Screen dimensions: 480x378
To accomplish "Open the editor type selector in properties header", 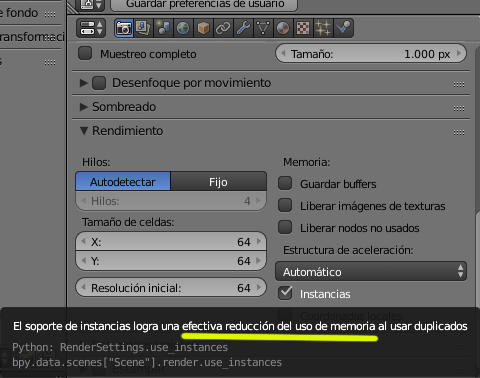I will [91, 28].
